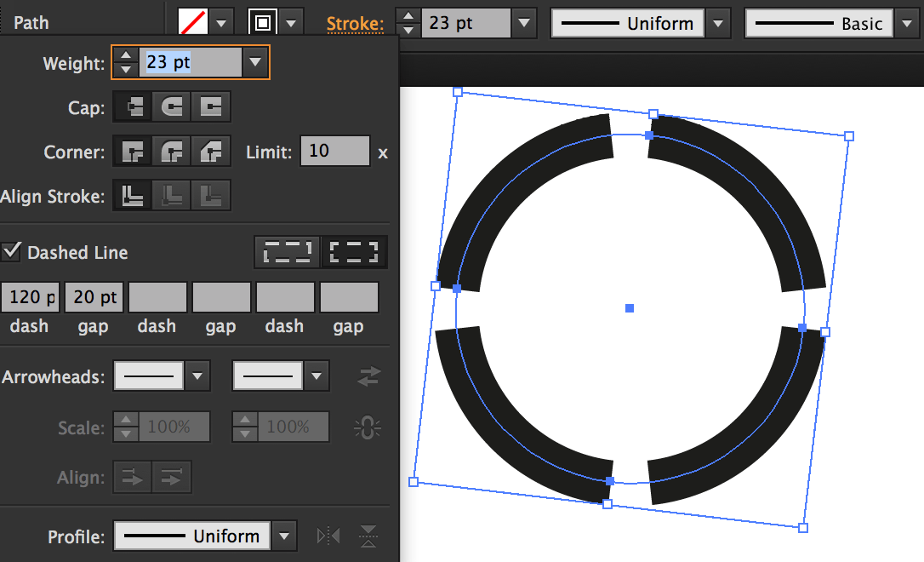Apply the Miter Join corner style
Viewport: 924px width, 562px height.
pyautogui.click(x=131, y=152)
